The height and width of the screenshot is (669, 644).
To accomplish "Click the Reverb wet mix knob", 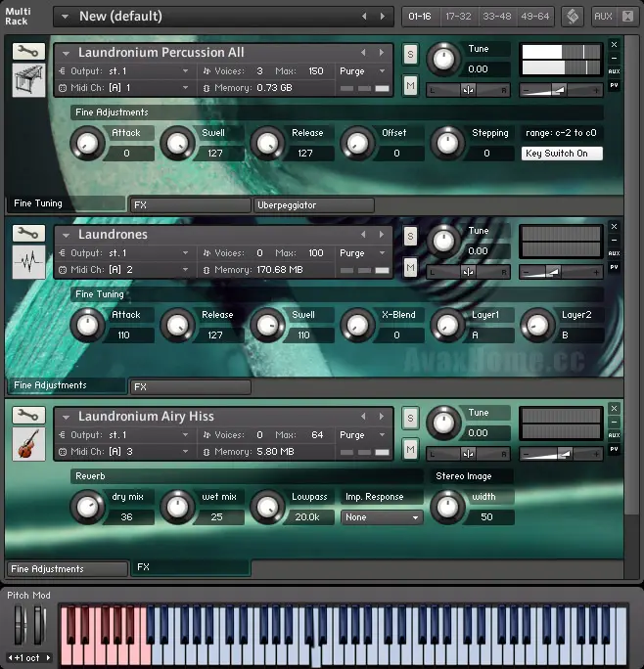I will point(177,507).
